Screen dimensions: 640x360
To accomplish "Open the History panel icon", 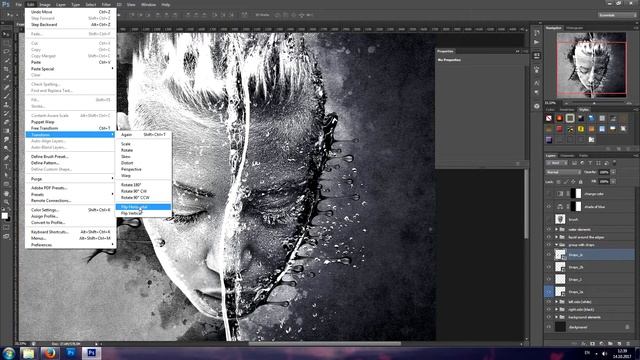I will 537,33.
